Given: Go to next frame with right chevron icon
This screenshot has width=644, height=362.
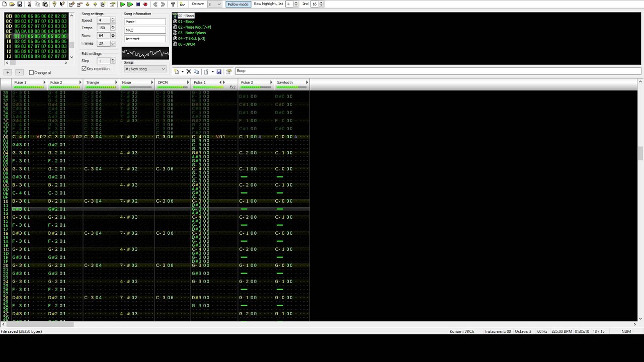Looking at the screenshot, I should pos(163,4).
